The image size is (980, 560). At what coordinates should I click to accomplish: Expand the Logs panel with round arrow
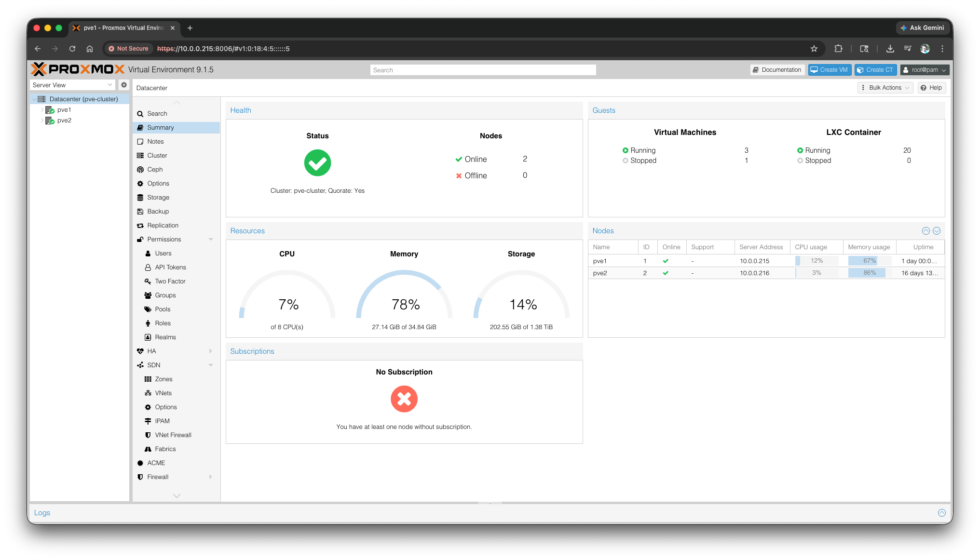(941, 513)
